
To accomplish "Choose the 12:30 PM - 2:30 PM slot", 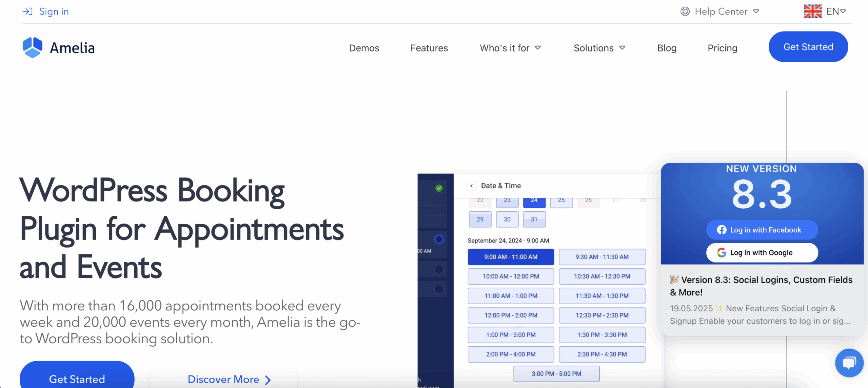I will coord(602,315).
